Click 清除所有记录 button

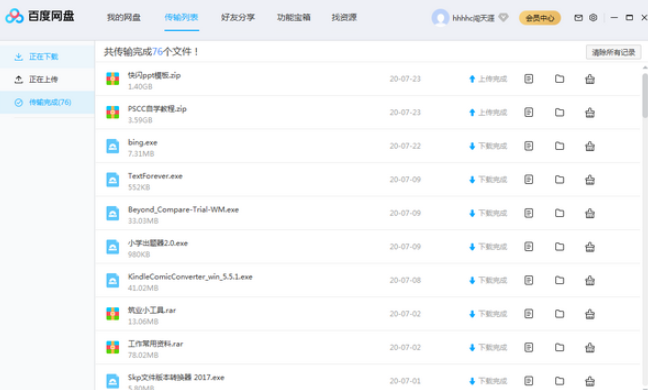613,52
